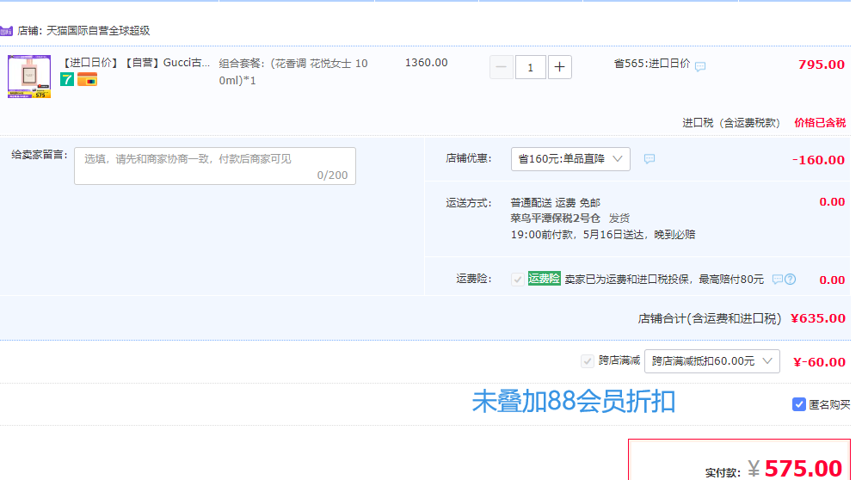The width and height of the screenshot is (868, 480).
Task: Toggle the 匿名购买 anonymous purchase checkbox
Action: tap(799, 404)
